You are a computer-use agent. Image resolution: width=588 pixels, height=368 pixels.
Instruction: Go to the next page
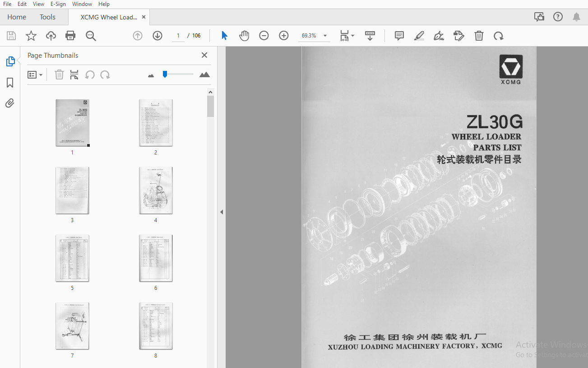(157, 36)
